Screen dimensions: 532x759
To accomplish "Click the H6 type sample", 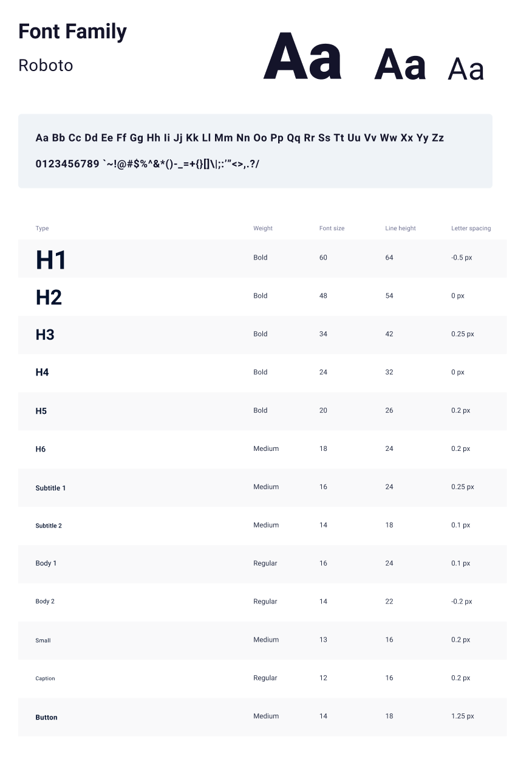I will point(41,450).
